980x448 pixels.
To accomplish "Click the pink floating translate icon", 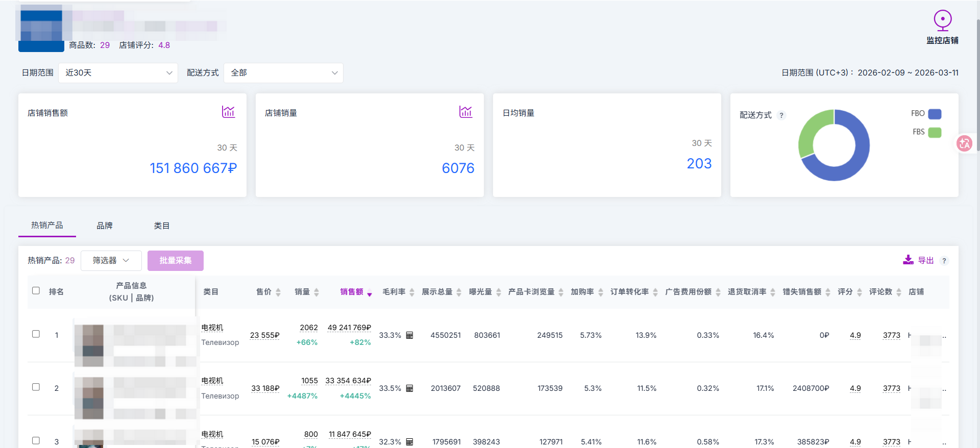I will pyautogui.click(x=964, y=144).
